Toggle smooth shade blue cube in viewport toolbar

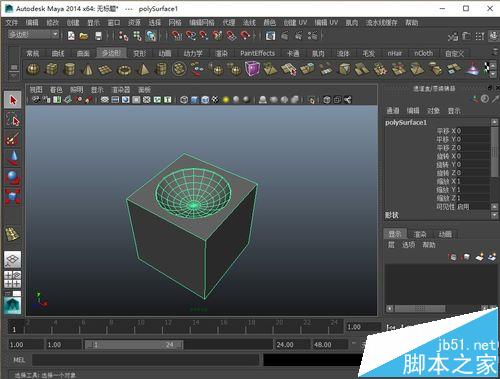195,100
